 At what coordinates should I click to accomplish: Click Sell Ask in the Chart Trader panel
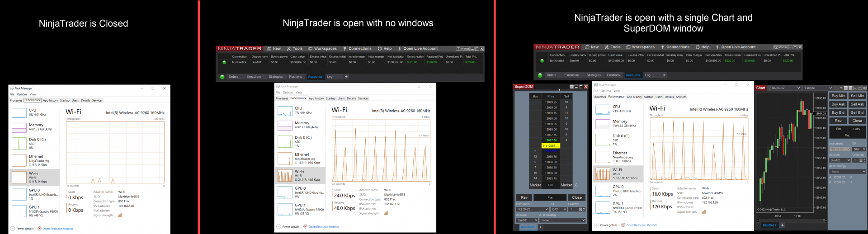click(x=857, y=104)
